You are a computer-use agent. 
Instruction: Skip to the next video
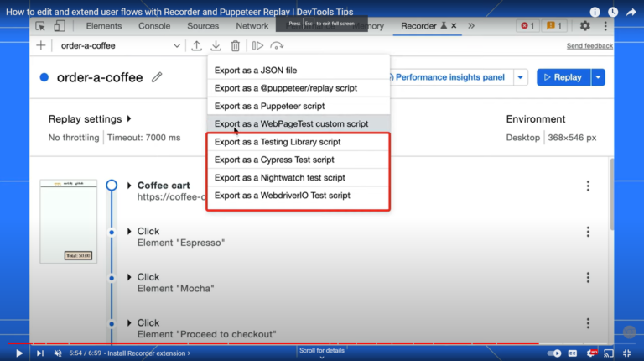[40, 353]
